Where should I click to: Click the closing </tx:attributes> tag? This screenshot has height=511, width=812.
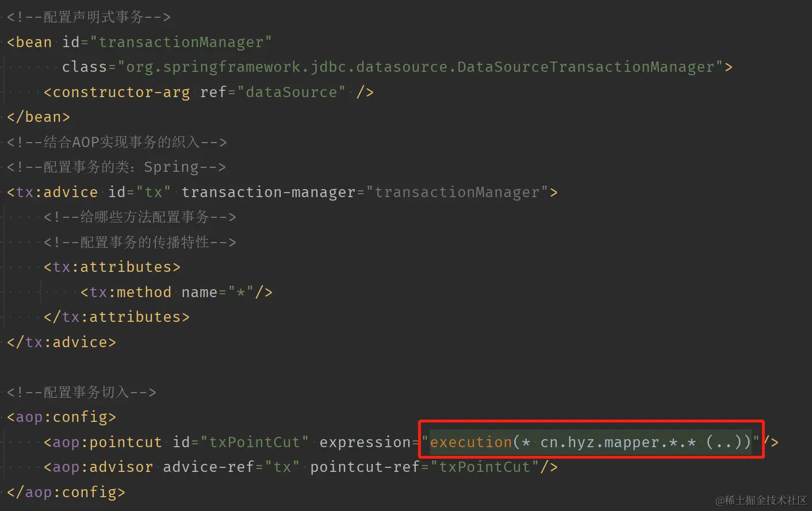click(x=117, y=317)
